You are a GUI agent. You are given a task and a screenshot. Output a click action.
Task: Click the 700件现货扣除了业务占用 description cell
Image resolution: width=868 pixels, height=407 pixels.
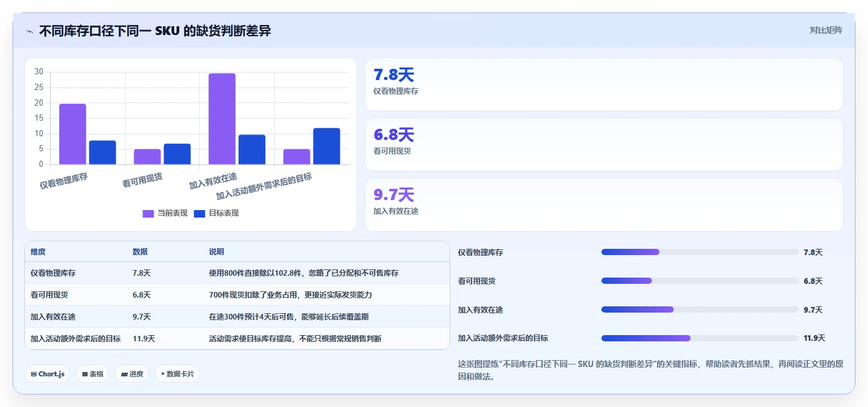[x=290, y=295]
